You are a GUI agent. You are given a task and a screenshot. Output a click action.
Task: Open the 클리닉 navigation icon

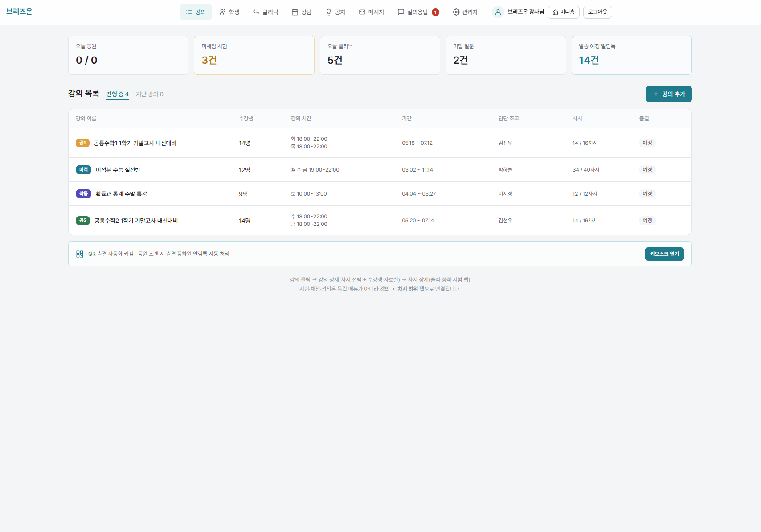[256, 12]
